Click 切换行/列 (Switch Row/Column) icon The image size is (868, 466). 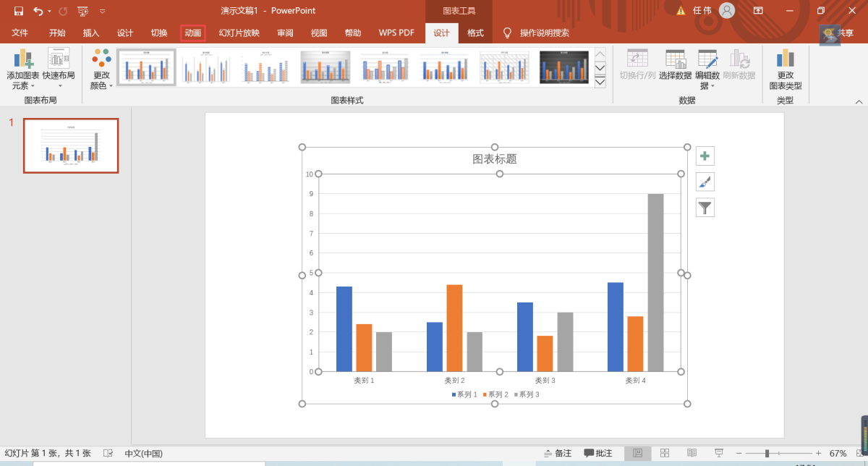coord(637,65)
